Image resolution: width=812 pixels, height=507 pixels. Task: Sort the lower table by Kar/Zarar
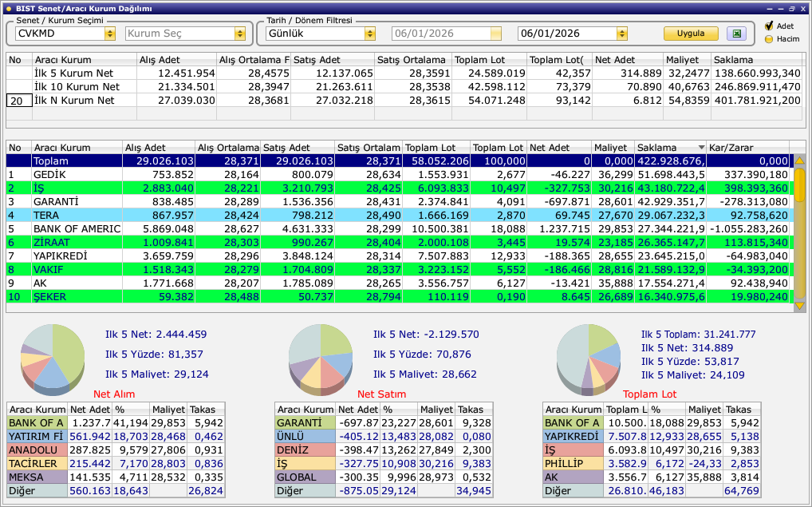pos(747,148)
